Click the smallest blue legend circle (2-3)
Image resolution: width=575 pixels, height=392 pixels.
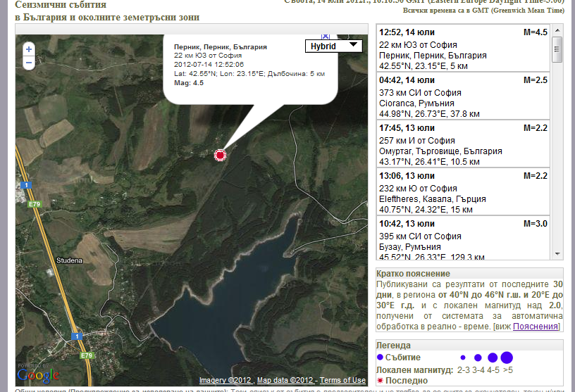click(463, 358)
